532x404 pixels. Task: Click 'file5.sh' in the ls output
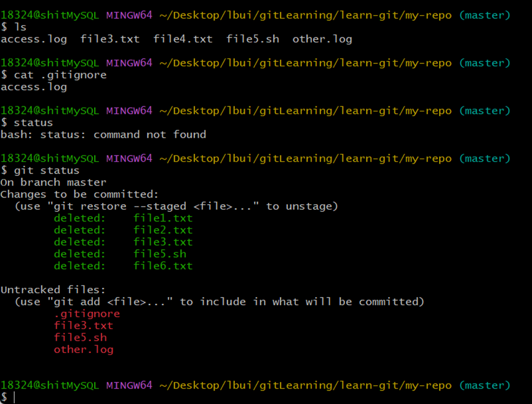(x=253, y=39)
